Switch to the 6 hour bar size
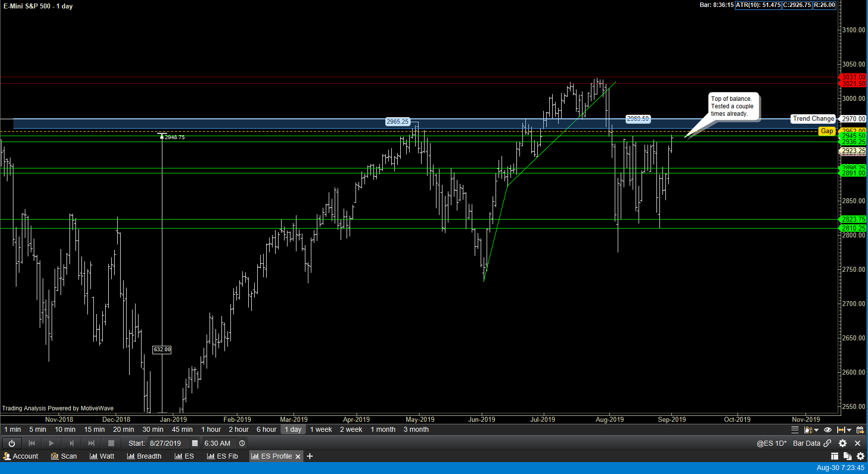This screenshot has height=474, width=868. point(267,430)
